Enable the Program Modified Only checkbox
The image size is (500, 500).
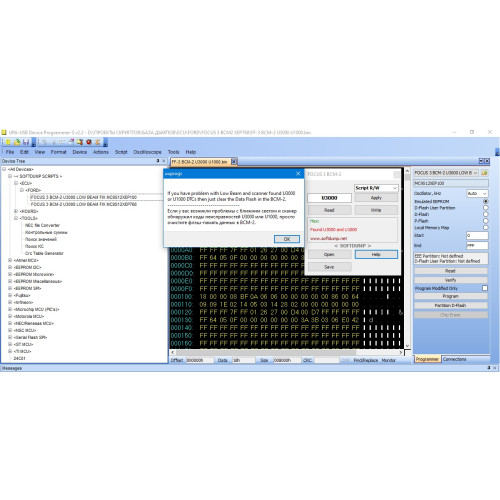[485, 288]
